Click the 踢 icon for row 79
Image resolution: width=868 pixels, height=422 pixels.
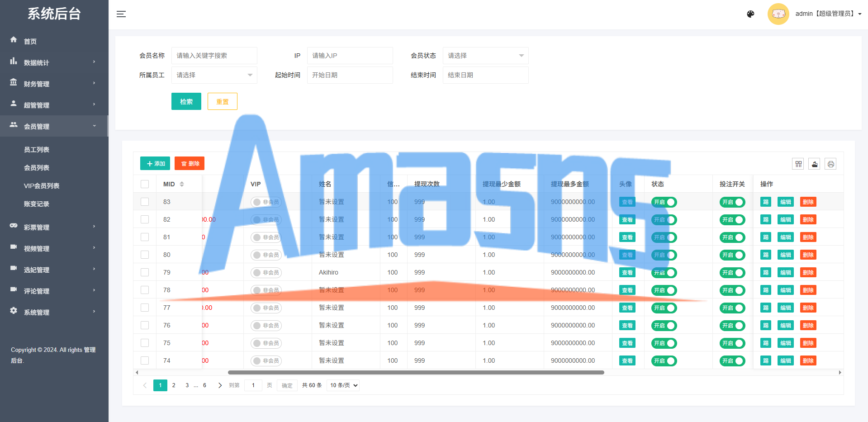766,273
